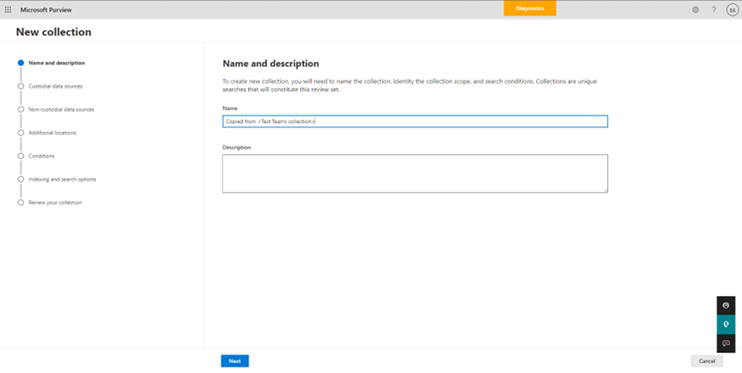The width and height of the screenshot is (742, 373).
Task: Jump to the Conditions step
Action: click(41, 156)
